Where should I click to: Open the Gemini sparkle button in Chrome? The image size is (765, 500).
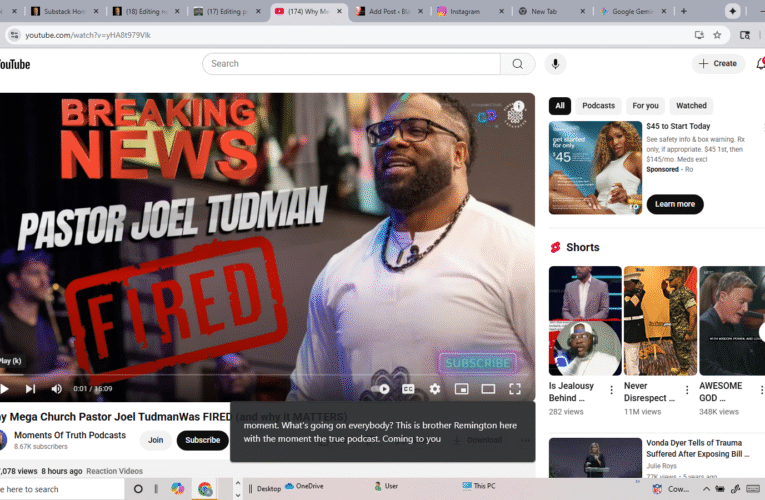pos(732,11)
